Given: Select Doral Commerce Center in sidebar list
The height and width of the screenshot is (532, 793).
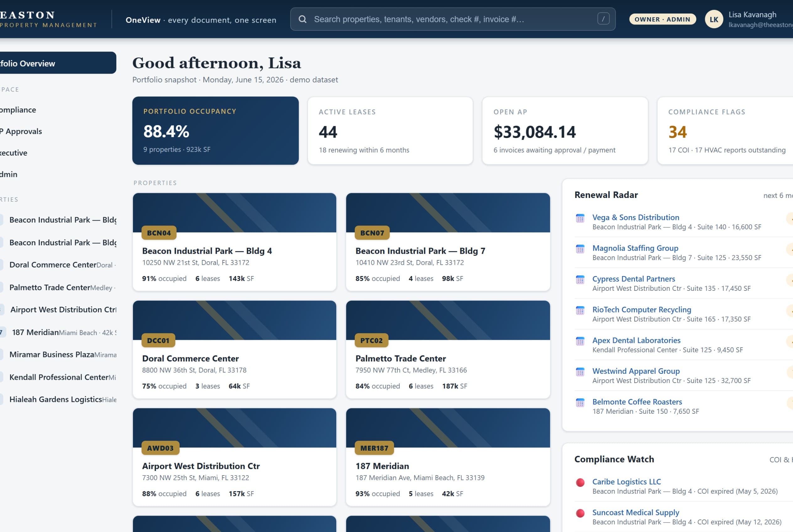Looking at the screenshot, I should [x=58, y=265].
